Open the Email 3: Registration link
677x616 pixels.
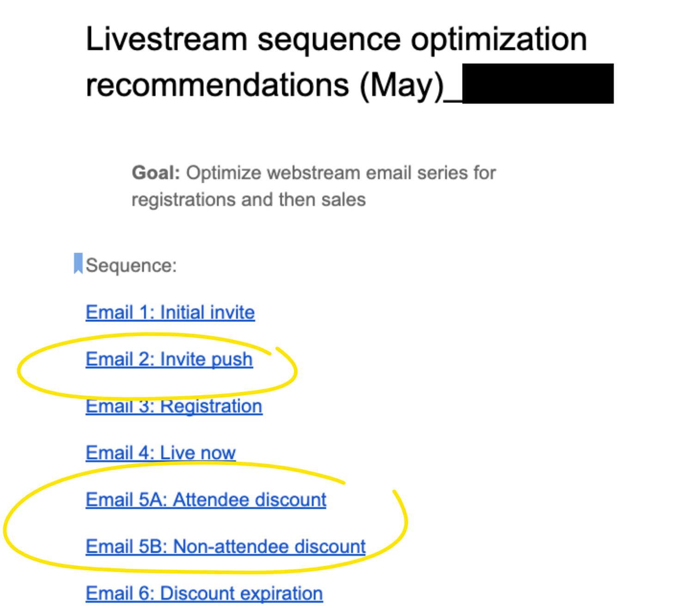[174, 406]
